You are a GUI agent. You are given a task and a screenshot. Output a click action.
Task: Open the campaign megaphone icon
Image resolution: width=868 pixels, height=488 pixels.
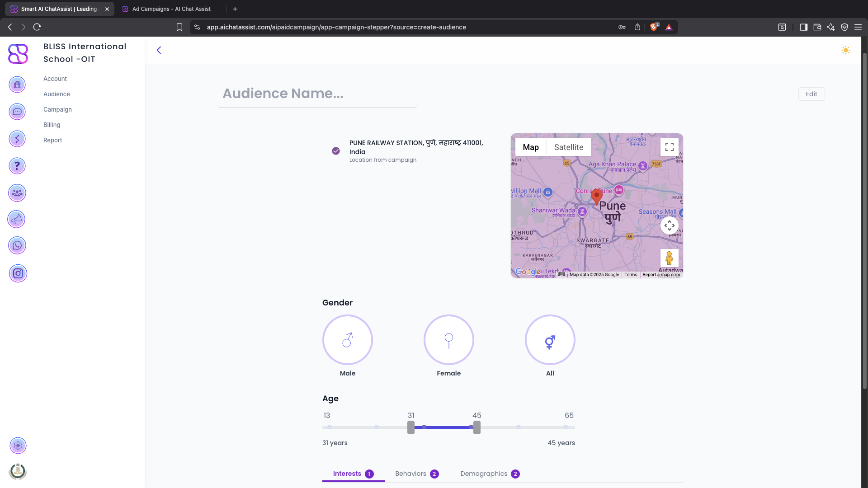[x=17, y=219]
